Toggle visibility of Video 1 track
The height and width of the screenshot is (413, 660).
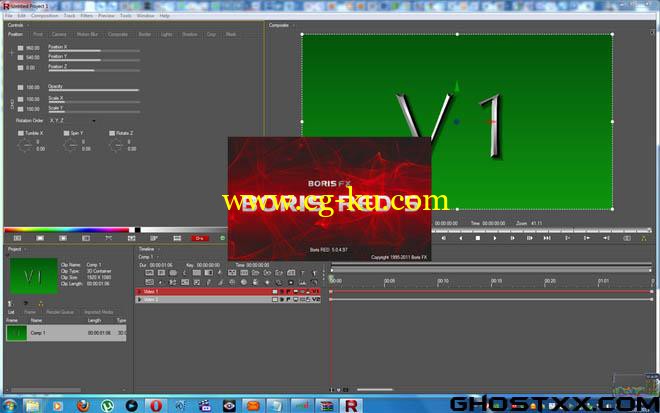pyautogui.click(x=275, y=292)
